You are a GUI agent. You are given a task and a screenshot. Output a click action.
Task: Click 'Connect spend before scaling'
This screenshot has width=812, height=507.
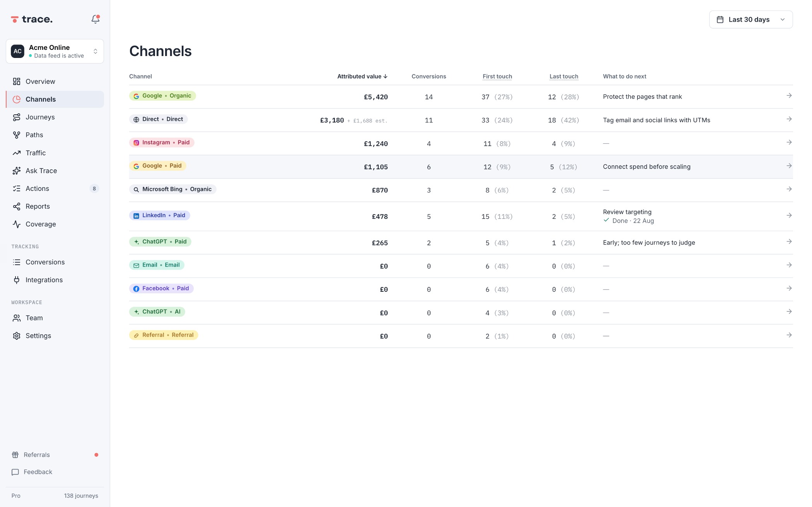pos(647,167)
